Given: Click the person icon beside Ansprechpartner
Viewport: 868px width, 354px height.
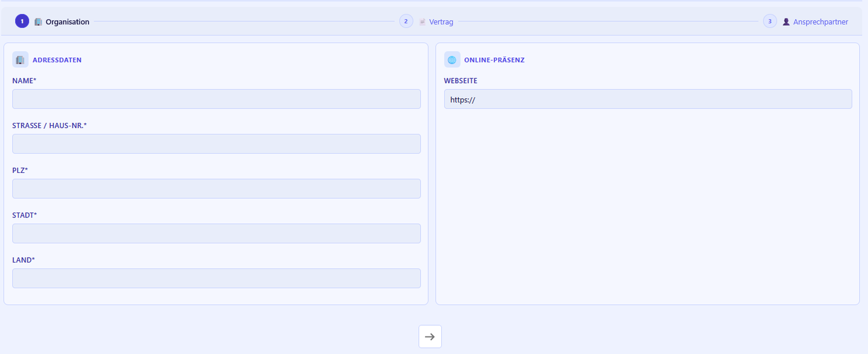Looking at the screenshot, I should tap(786, 22).
